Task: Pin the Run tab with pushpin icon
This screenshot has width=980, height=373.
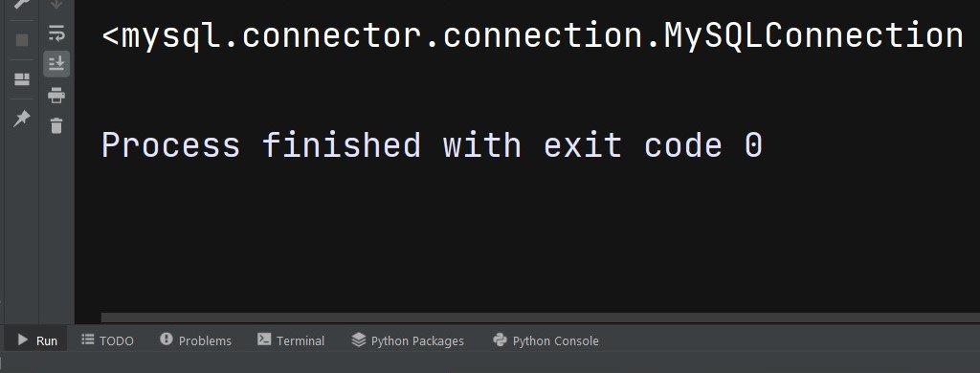Action: click(22, 118)
